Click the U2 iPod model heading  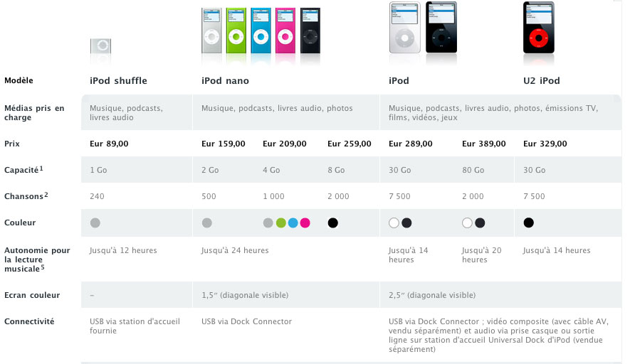click(x=542, y=81)
